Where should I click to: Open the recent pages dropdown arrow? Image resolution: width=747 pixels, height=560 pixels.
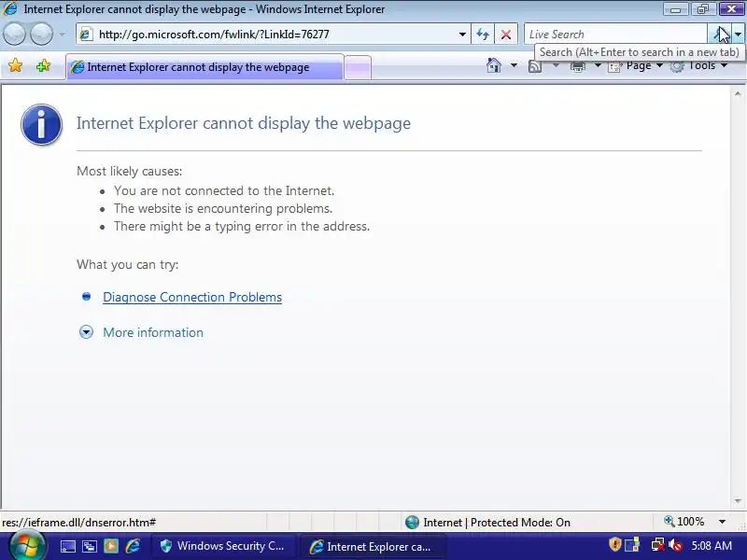(x=63, y=35)
